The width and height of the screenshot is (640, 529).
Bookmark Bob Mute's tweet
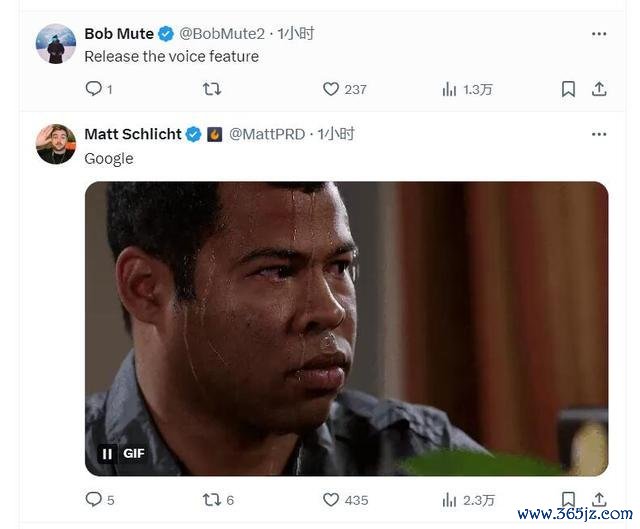pyautogui.click(x=568, y=89)
